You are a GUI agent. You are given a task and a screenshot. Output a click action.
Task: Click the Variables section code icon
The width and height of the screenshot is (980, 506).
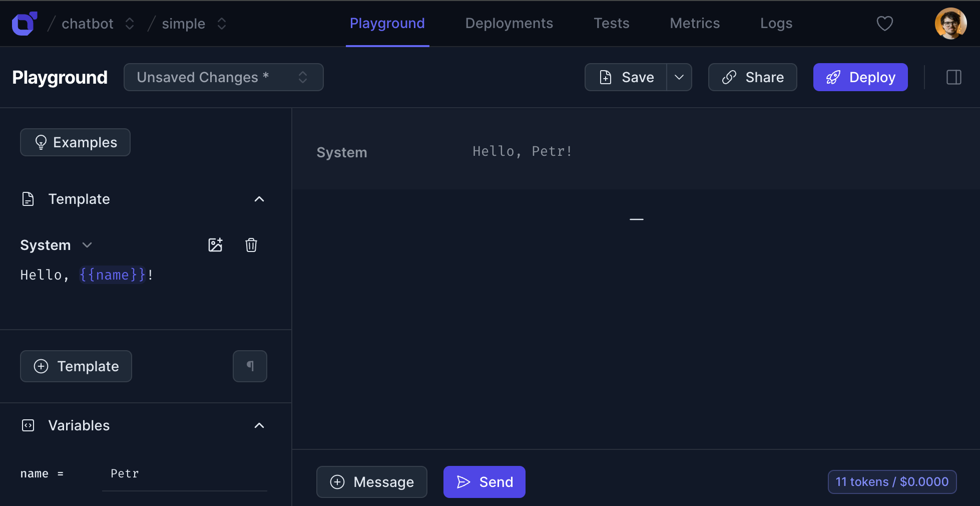[x=28, y=425]
